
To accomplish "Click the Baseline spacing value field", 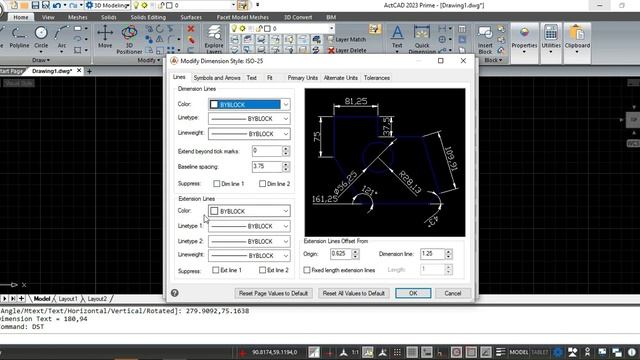I will click(267, 167).
